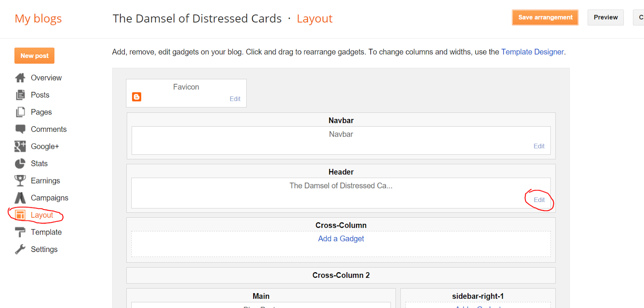Click the Pages icon in sidebar

(x=20, y=112)
